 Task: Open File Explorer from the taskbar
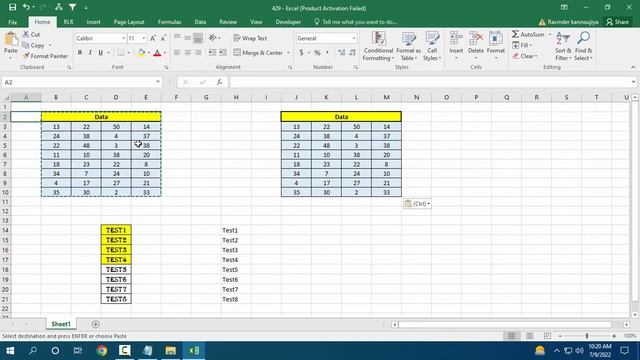171,351
